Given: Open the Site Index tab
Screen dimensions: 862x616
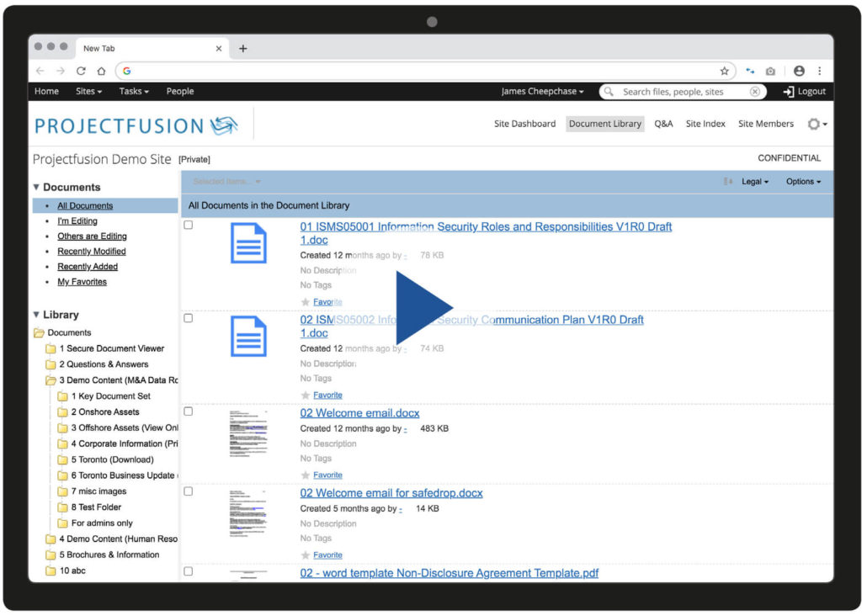Looking at the screenshot, I should point(706,124).
